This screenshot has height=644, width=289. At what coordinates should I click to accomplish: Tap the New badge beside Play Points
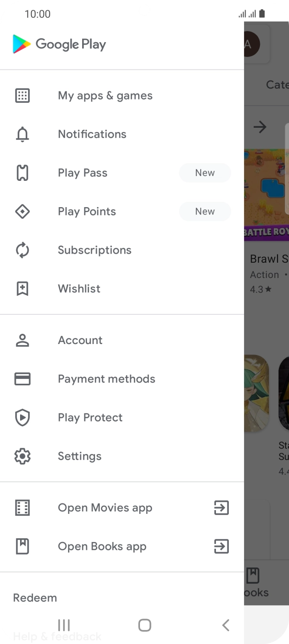click(x=205, y=211)
